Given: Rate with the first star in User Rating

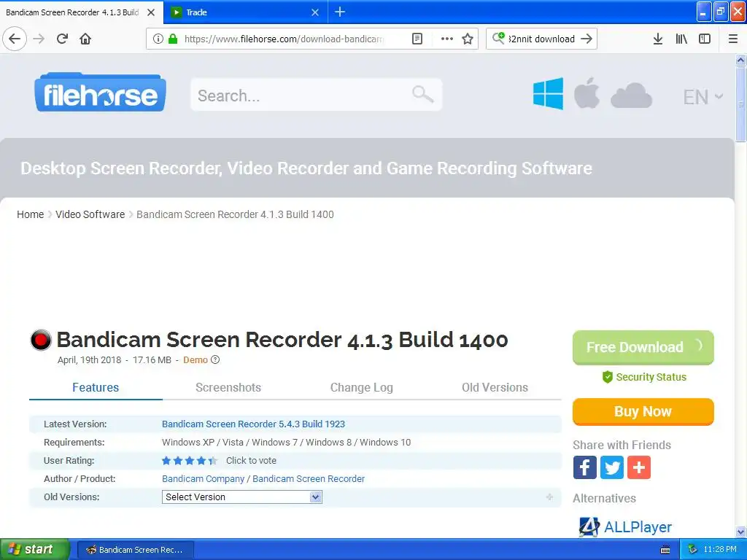Looking at the screenshot, I should pyautogui.click(x=166, y=461).
